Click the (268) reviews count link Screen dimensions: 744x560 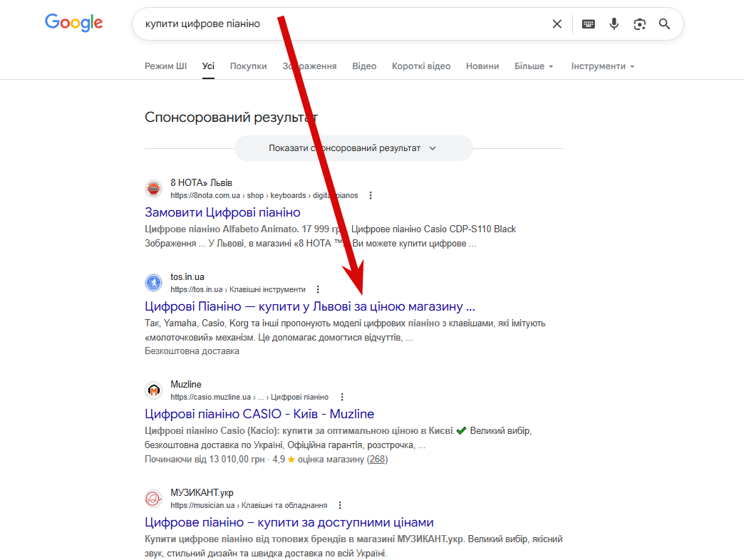click(x=377, y=459)
